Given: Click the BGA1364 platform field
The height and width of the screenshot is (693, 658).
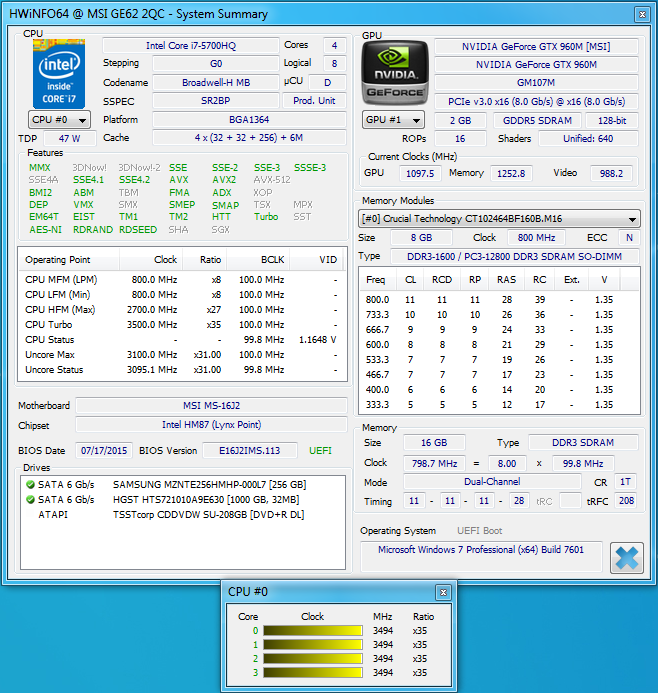Looking at the screenshot, I should [249, 119].
